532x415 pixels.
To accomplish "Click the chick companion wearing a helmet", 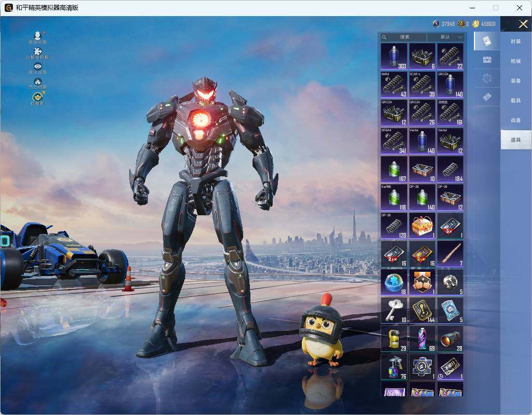I will click(321, 331).
